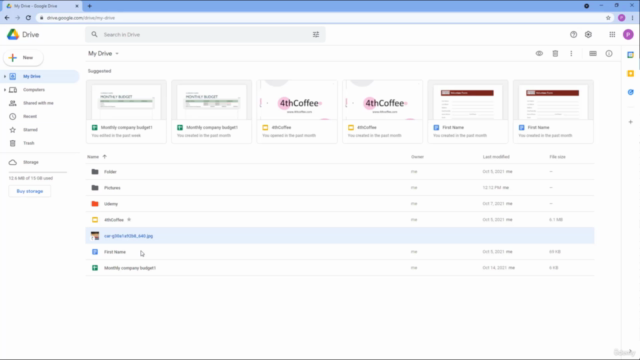640x360 pixels.
Task: Open Google Calendar side panel icon
Action: 631,55
